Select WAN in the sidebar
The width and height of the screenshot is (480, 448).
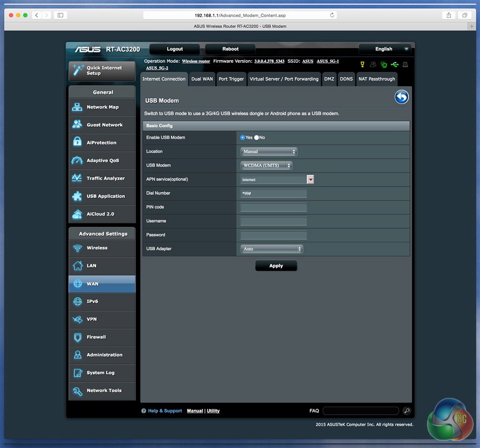click(102, 284)
